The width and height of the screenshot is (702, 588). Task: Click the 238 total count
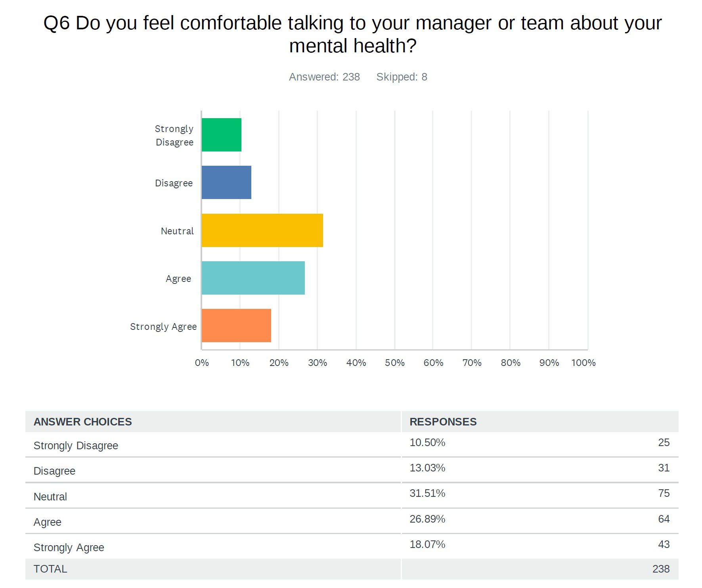(661, 569)
